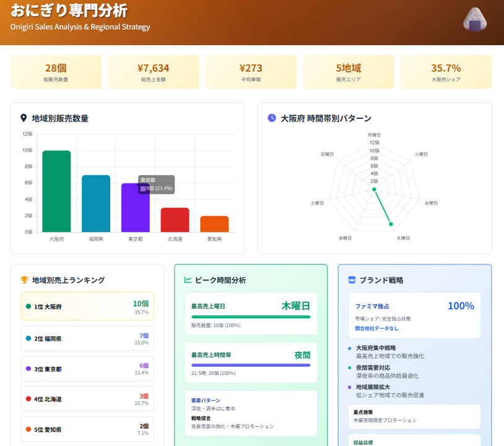Image resolution: width=504 pixels, height=446 pixels.
Task: Select the 福岡県 teal bar in chart
Action: point(96,203)
